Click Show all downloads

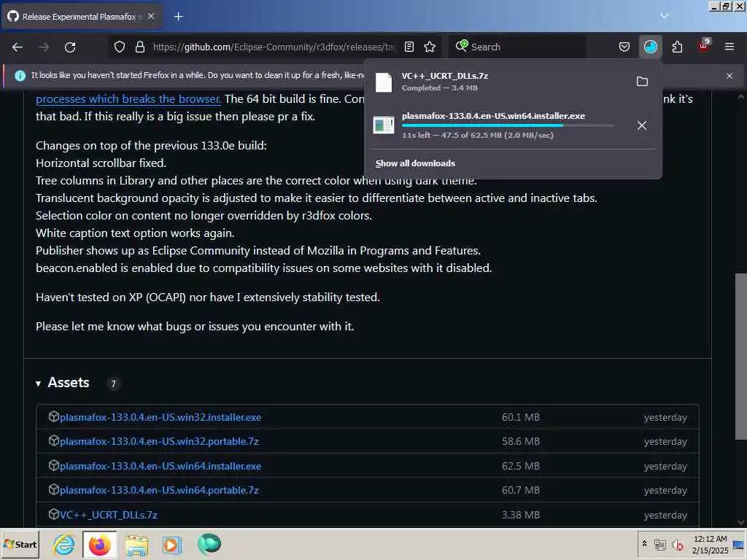point(415,163)
